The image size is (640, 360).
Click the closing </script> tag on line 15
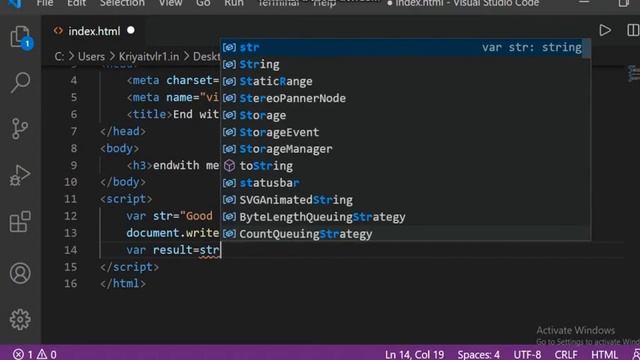(x=129, y=267)
